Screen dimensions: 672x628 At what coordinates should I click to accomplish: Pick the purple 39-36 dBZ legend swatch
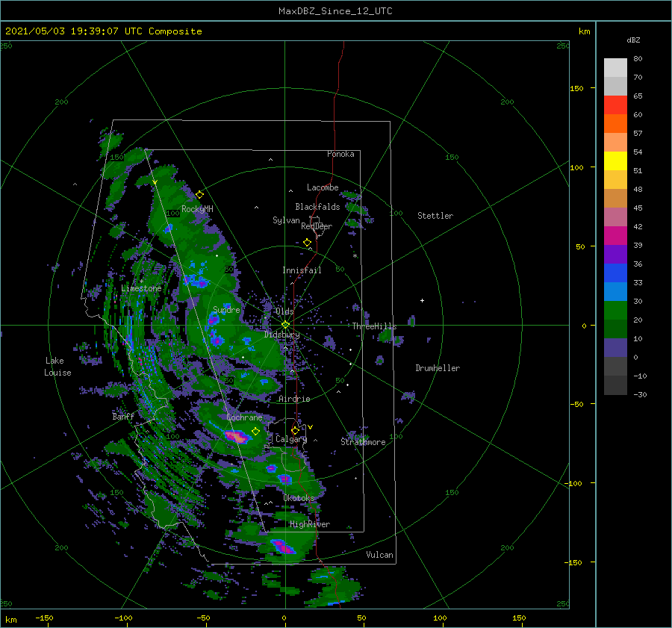[615, 254]
